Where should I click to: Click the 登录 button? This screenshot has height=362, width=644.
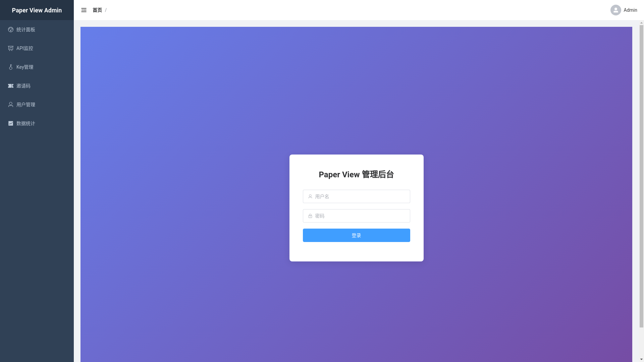[x=356, y=235]
